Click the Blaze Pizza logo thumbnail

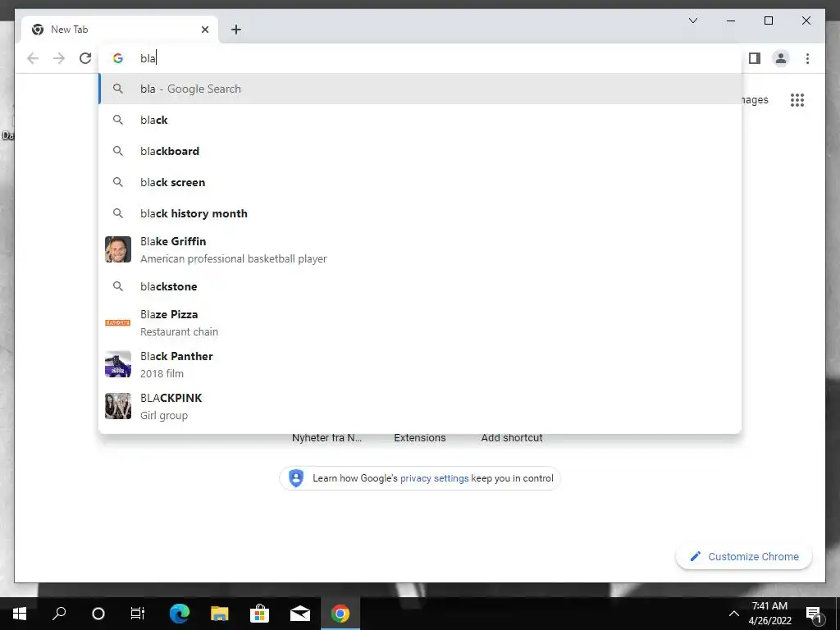(x=118, y=322)
